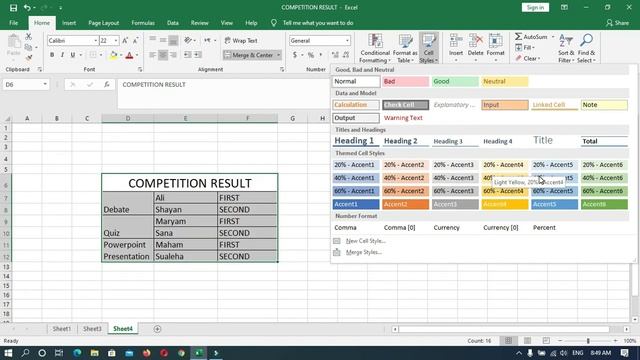Switch to the Formulas tab
640x360 pixels.
[143, 23]
